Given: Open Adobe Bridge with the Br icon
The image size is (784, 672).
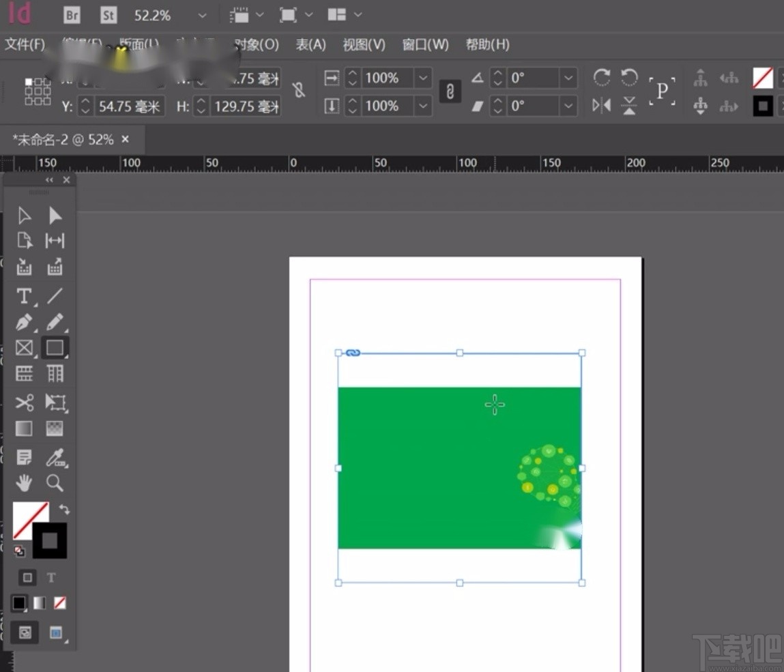Looking at the screenshot, I should [x=72, y=15].
